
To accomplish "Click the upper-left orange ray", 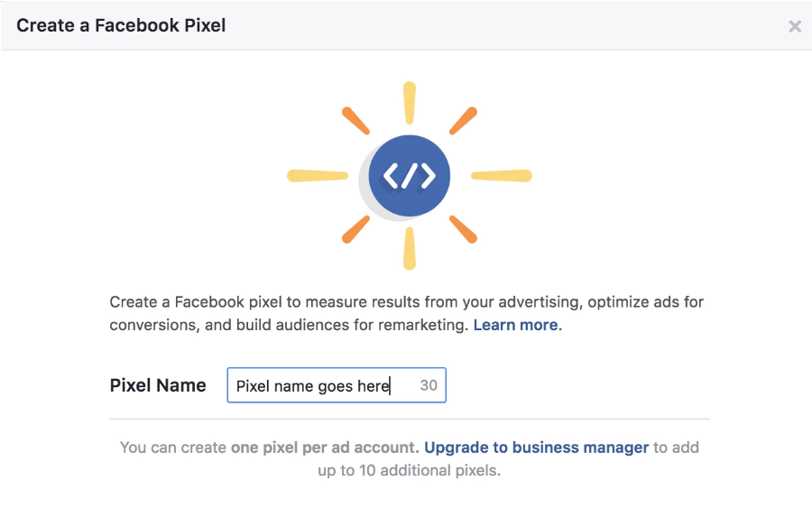I will [355, 121].
